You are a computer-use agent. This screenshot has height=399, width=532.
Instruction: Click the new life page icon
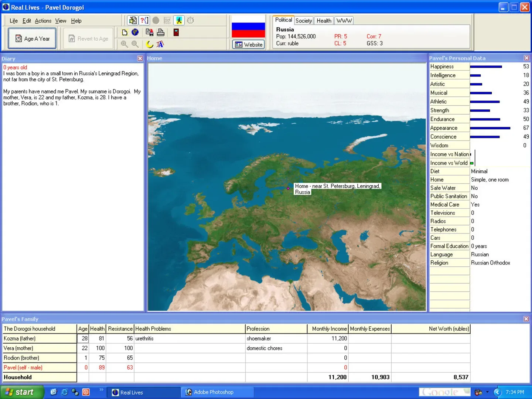click(125, 33)
